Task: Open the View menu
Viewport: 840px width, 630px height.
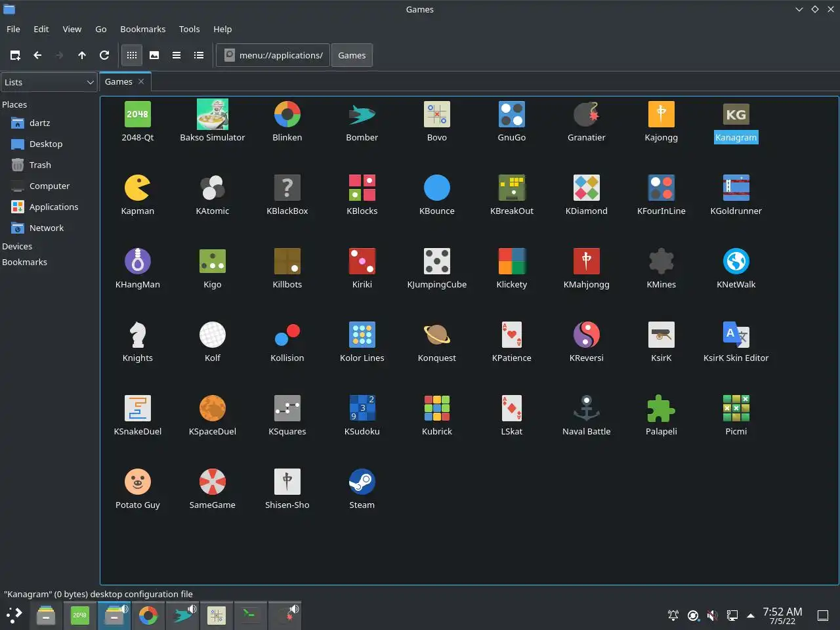Action: [x=72, y=29]
